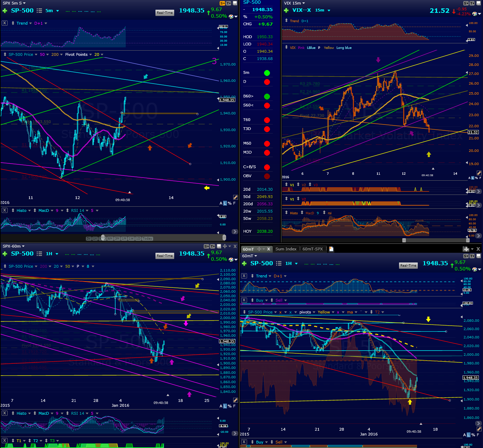Screen dimensions: 483x448
Task: Open the 5m timeframe dropdown in the top-left chart
Action: tap(58, 11)
